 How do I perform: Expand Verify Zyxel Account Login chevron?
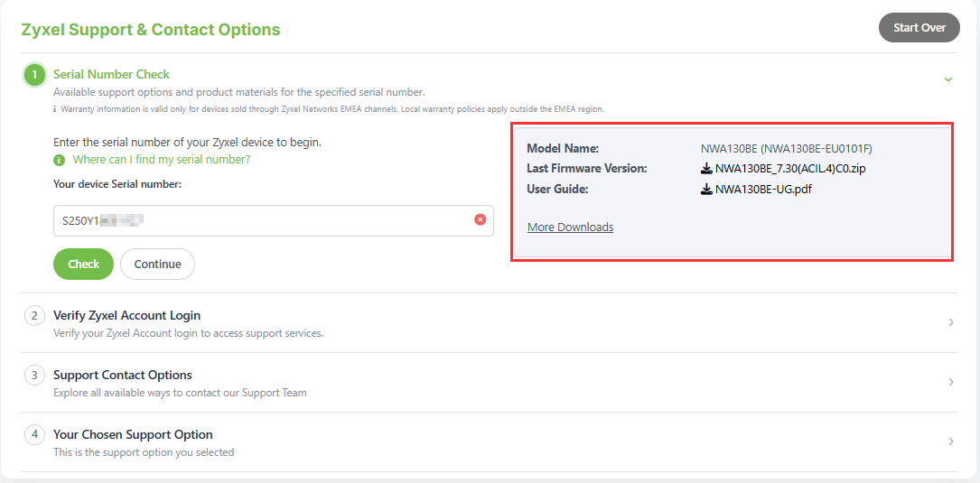click(x=950, y=322)
